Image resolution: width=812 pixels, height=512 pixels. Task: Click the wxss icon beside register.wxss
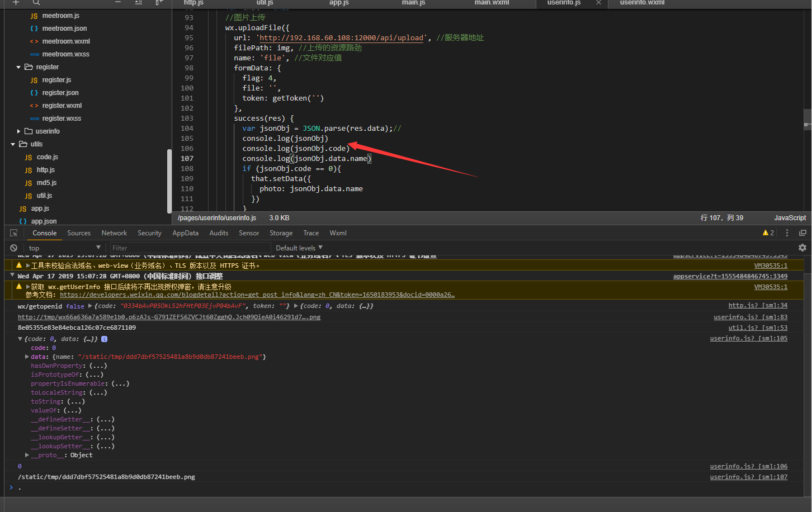click(x=34, y=118)
